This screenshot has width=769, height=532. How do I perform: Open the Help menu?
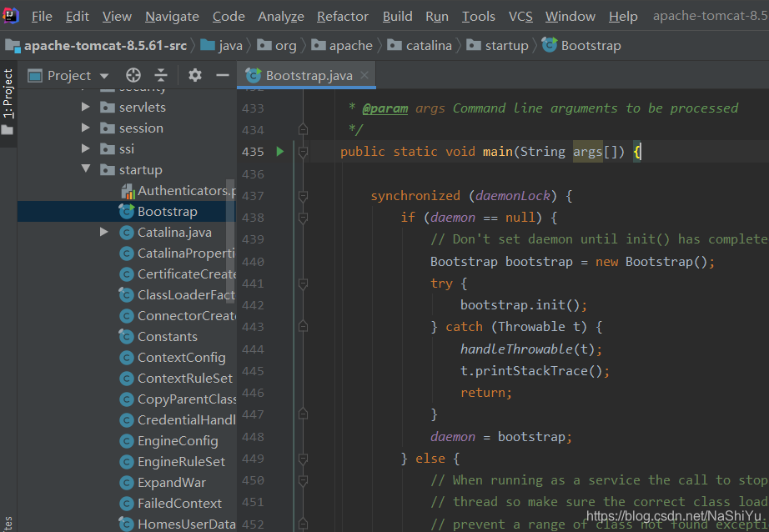(623, 17)
